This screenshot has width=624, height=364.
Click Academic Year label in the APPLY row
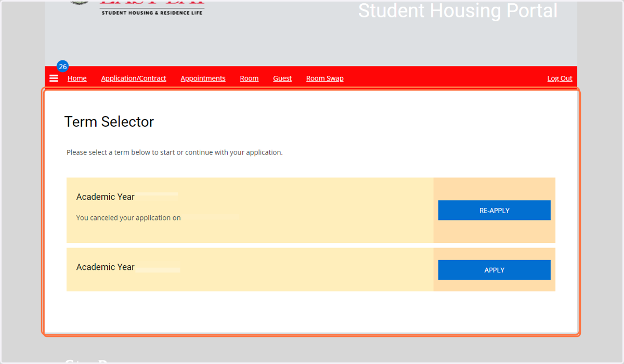click(x=106, y=267)
